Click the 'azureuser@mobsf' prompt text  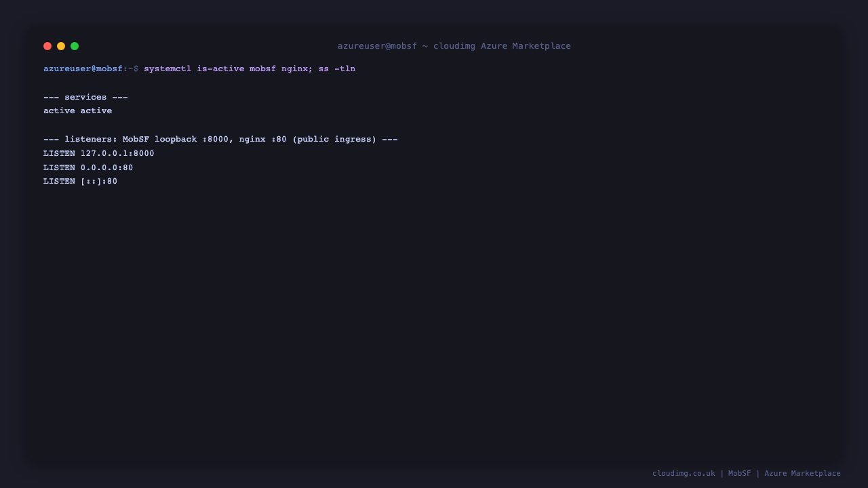tap(83, 69)
